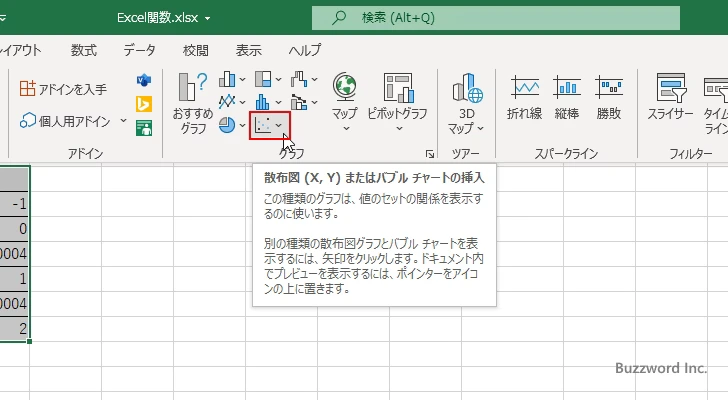Expand the line chart dropdown arrow

pyautogui.click(x=242, y=102)
